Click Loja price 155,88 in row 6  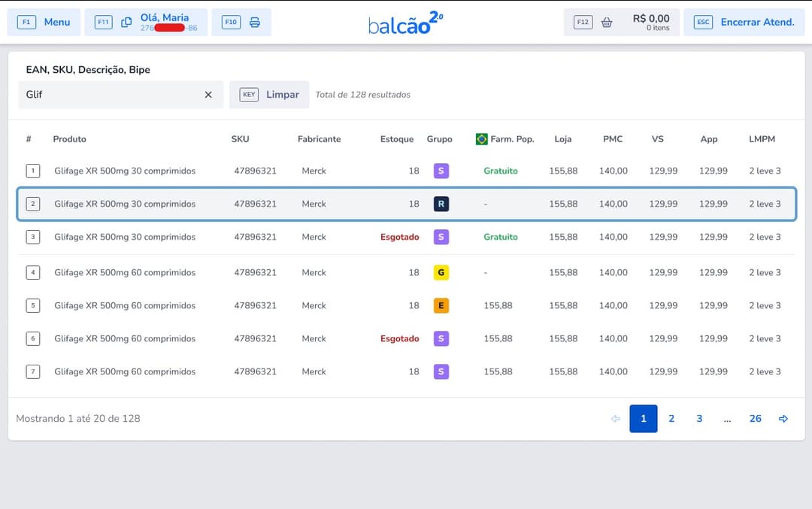click(563, 338)
